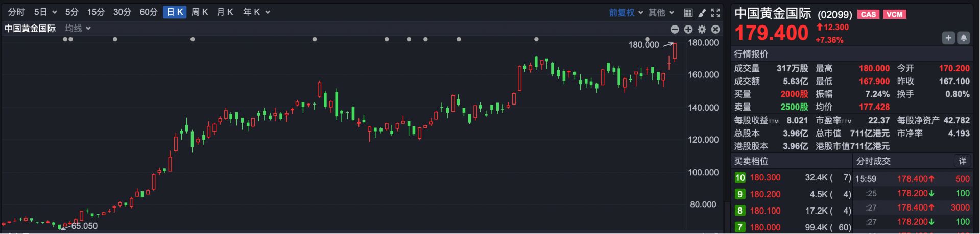
Task: Click the VCM badge
Action: pos(894,14)
